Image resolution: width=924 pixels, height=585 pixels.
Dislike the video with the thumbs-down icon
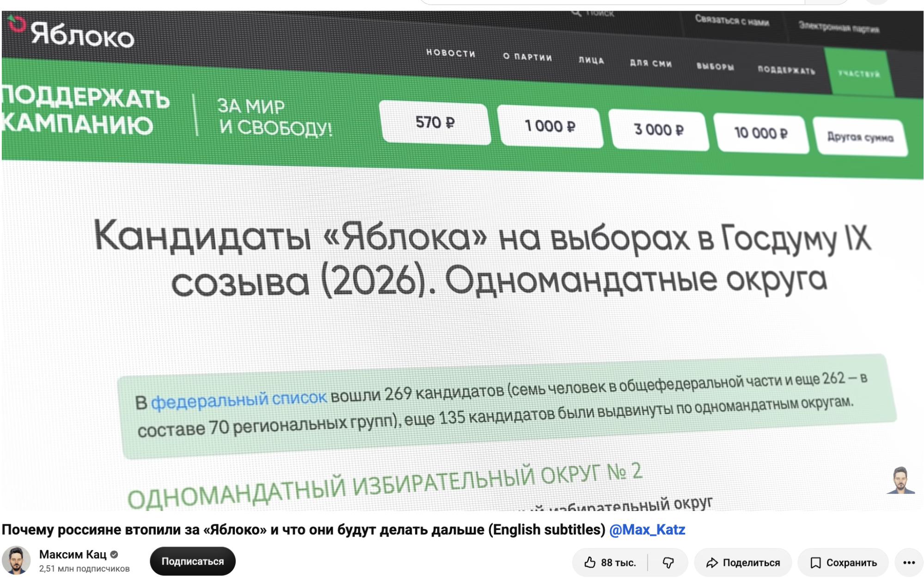668,562
